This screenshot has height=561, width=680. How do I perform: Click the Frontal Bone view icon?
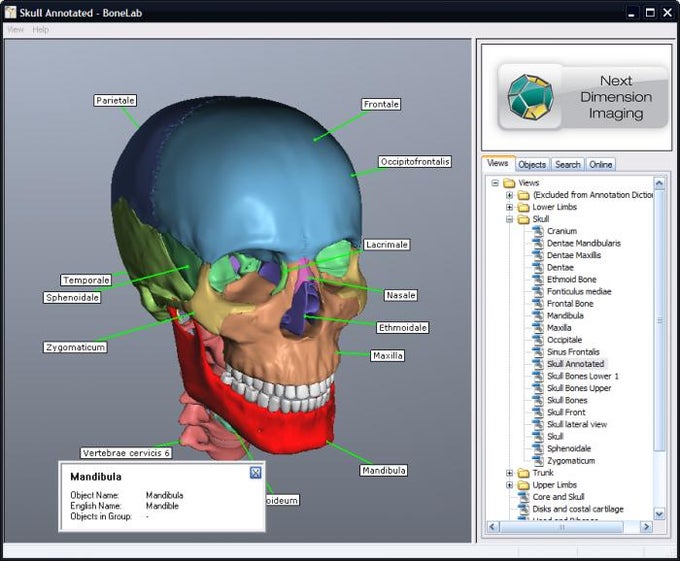tap(538, 303)
